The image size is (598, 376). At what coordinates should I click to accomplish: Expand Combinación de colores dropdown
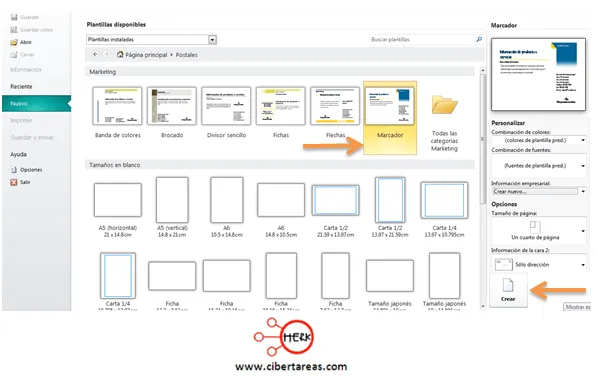coord(583,140)
